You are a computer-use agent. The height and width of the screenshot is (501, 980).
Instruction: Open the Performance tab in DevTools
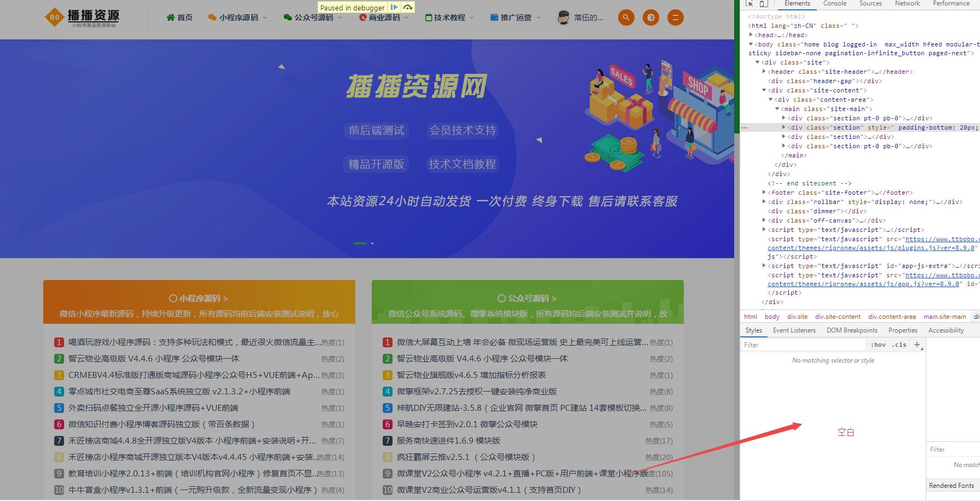tap(951, 3)
